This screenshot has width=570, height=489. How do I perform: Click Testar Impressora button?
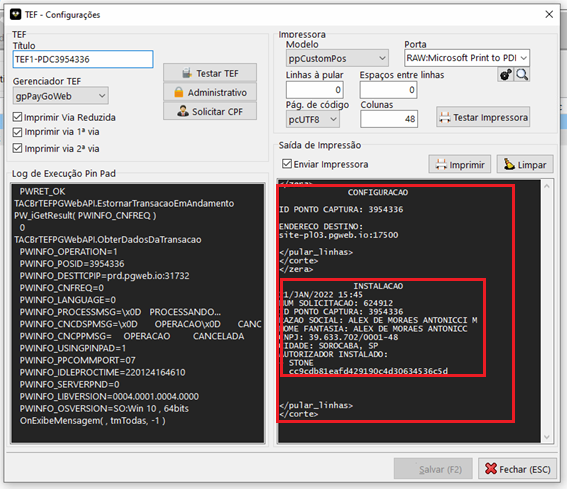483,117
